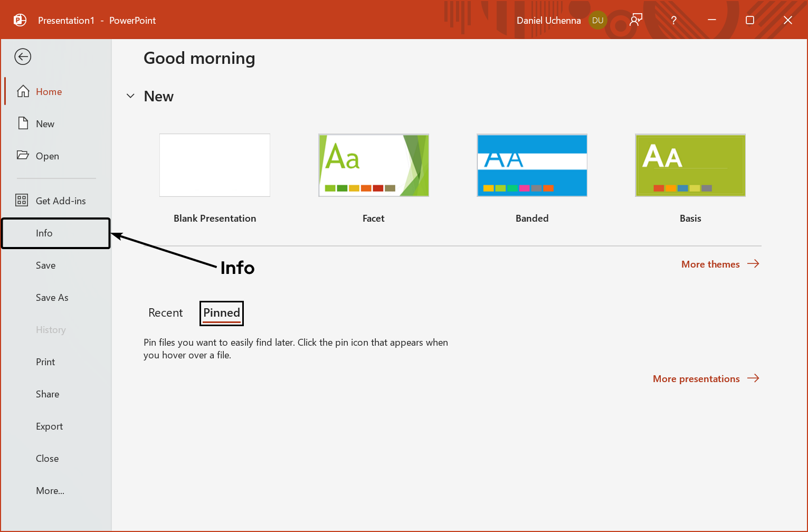808x532 pixels.
Task: Open Print settings
Action: pos(45,362)
